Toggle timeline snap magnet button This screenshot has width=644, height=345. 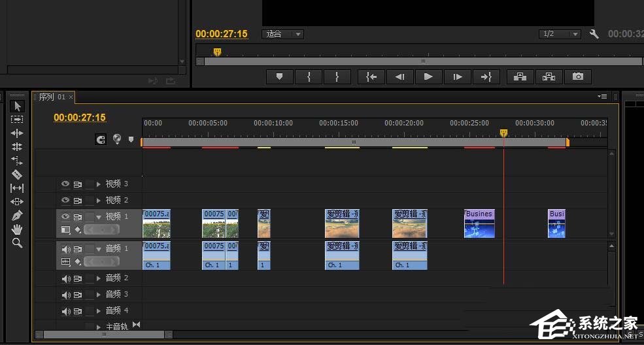[x=101, y=139]
